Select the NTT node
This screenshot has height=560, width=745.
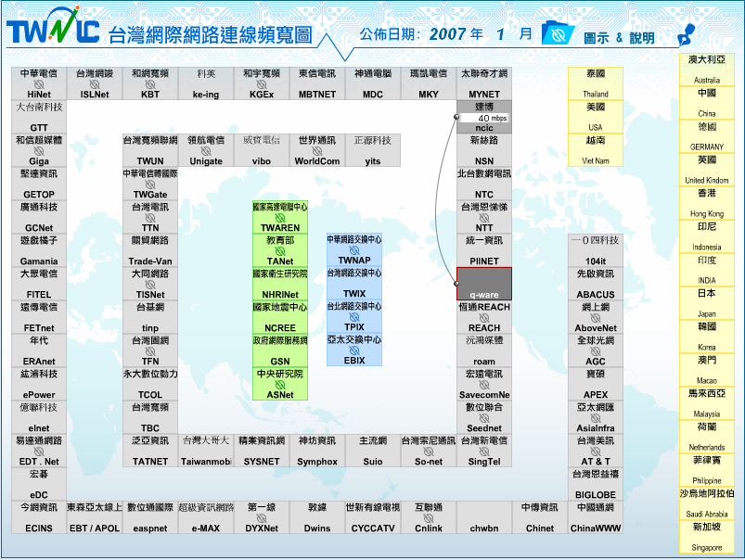(484, 217)
